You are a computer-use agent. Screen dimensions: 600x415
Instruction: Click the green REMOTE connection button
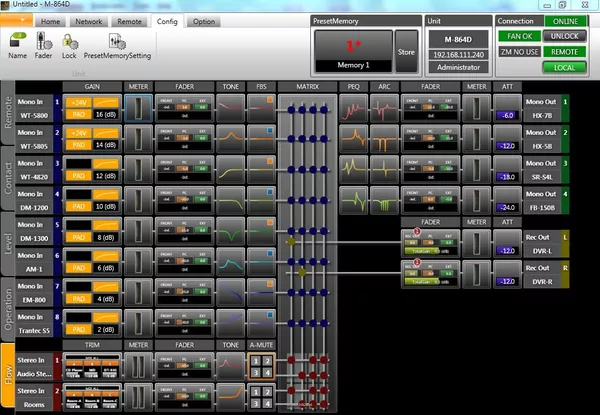[564, 52]
